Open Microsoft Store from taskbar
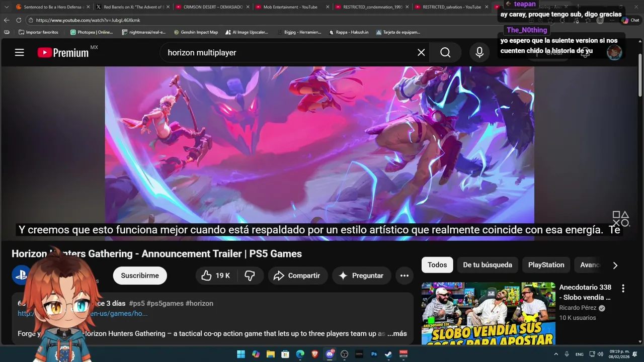This screenshot has width=644, height=362. (285, 354)
